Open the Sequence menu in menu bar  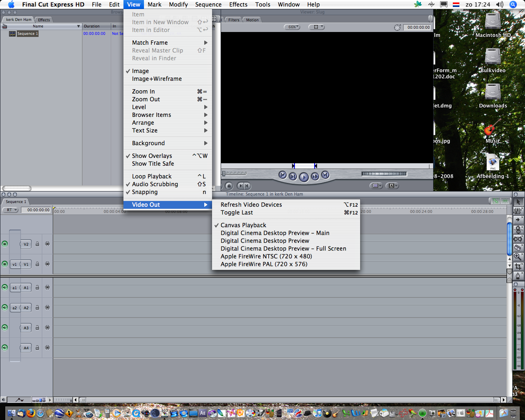click(208, 5)
